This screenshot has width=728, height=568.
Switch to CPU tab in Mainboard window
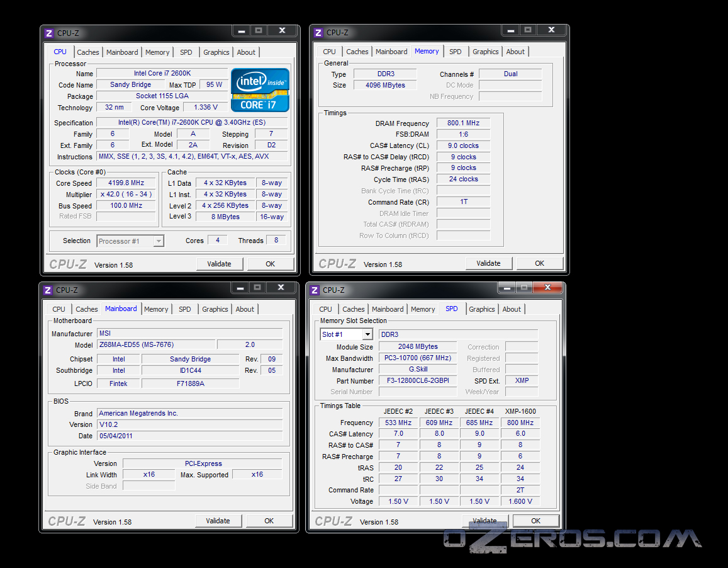click(59, 309)
